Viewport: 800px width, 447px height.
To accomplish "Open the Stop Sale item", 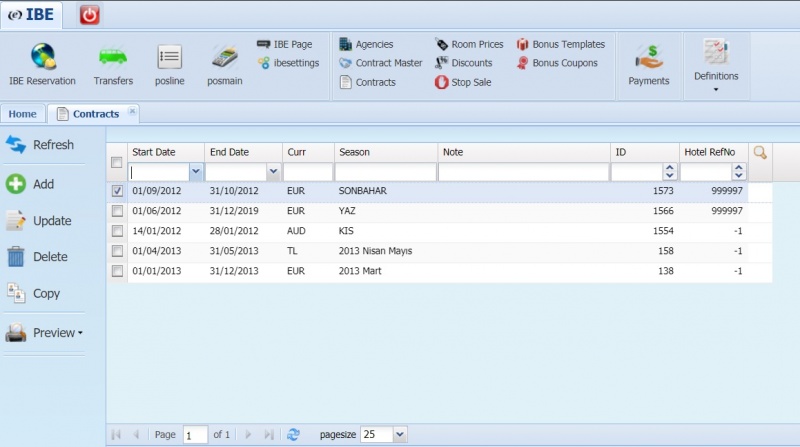I will point(463,82).
